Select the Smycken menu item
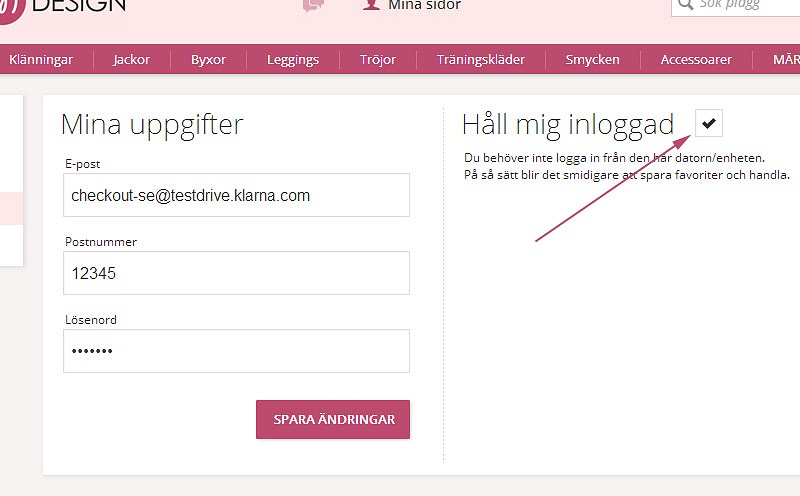This screenshot has width=800, height=496. click(592, 60)
